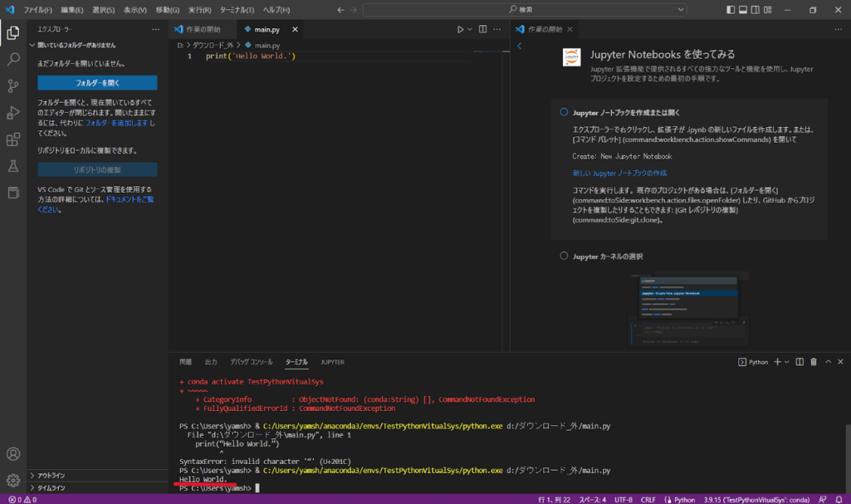The image size is (851, 504).
Task: Open the Run and Debug view
Action: [x=13, y=113]
